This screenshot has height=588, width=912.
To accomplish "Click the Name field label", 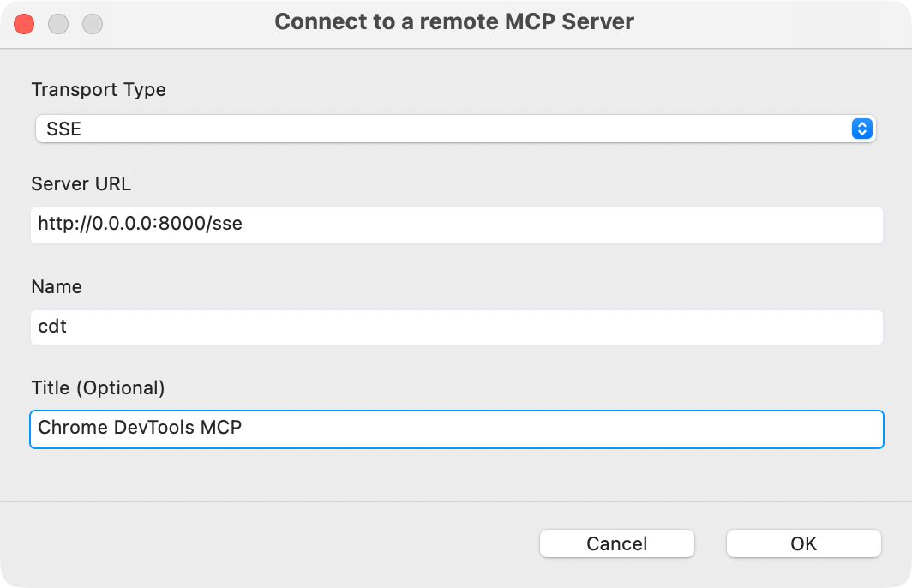I will pos(57,287).
